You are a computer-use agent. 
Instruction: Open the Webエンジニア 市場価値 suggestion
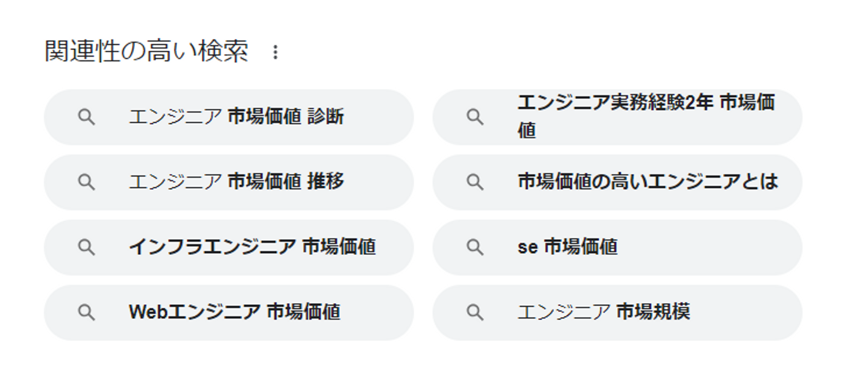pos(234,312)
